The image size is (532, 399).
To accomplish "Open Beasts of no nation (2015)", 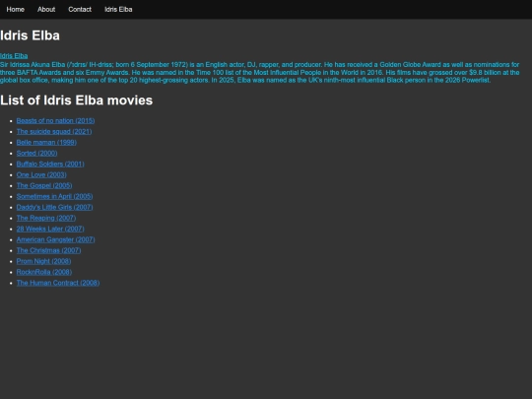I will point(55,121).
